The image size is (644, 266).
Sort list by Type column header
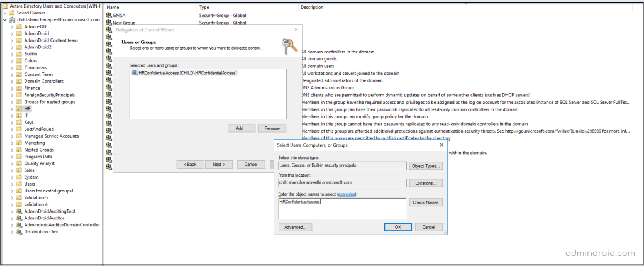(x=204, y=7)
